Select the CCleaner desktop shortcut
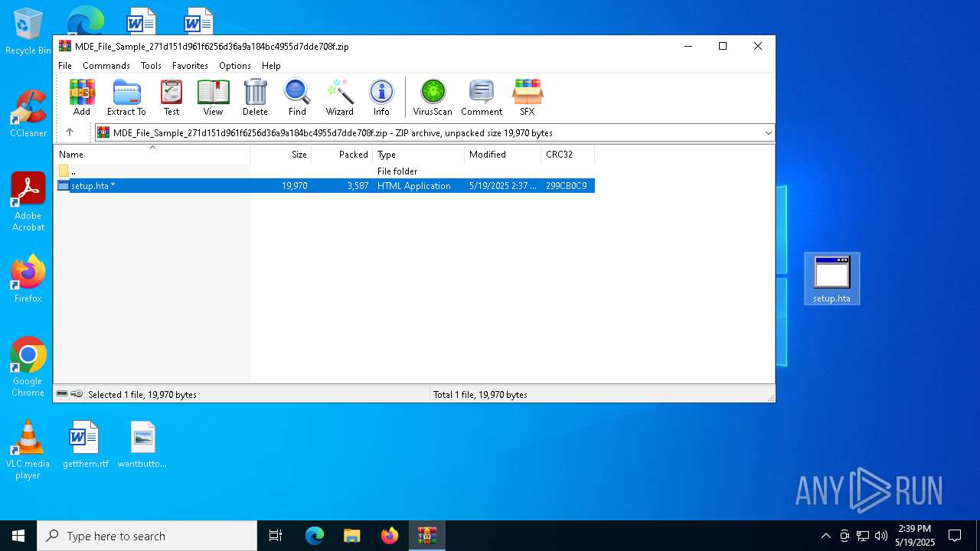 coord(28,114)
